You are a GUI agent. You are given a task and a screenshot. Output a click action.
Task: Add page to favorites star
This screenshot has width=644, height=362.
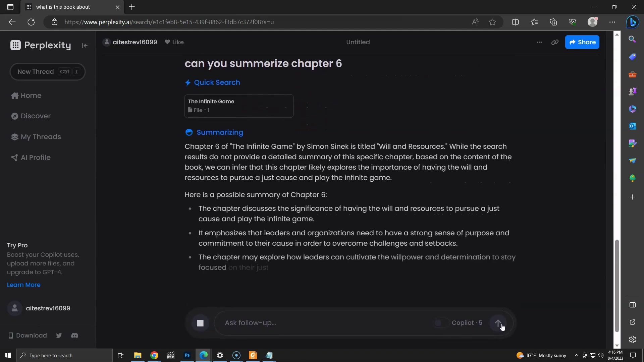point(492,22)
